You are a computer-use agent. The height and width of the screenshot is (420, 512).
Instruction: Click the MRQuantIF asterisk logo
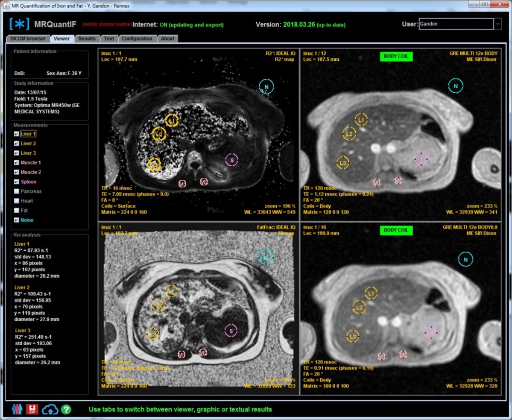coord(20,24)
